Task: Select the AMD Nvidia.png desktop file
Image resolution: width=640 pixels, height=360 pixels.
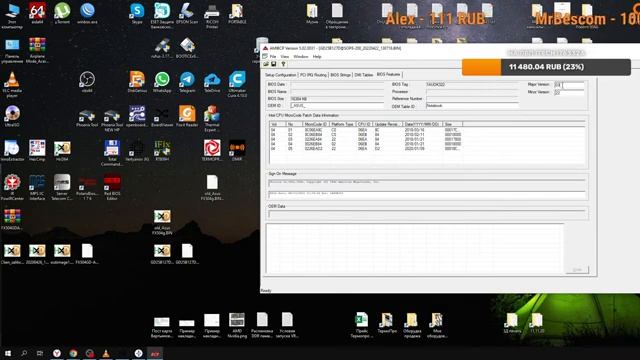Action: click(237, 326)
